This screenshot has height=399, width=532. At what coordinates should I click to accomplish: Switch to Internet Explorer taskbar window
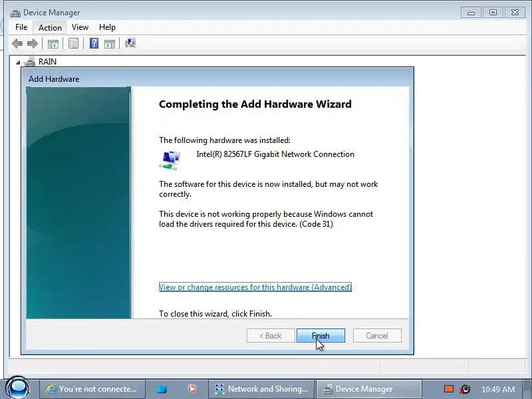coord(92,389)
